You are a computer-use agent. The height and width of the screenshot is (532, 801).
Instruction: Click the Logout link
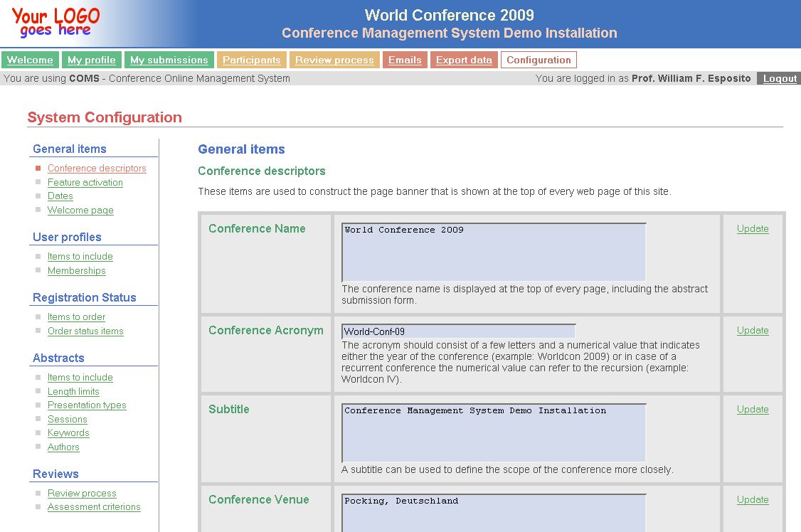pyautogui.click(x=779, y=78)
